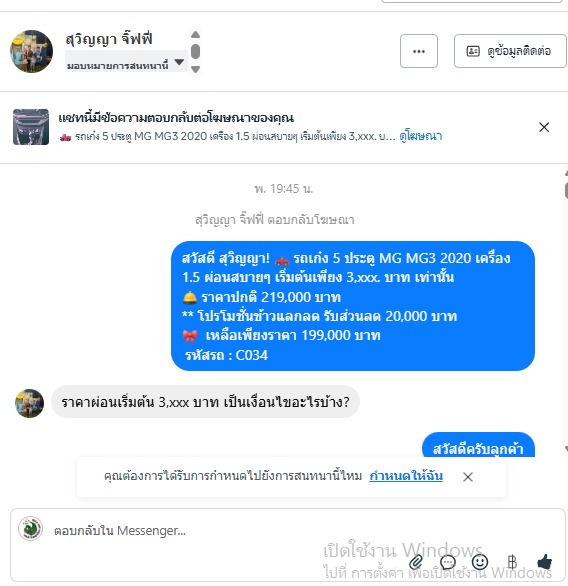This screenshot has width=568, height=586.
Task: Send a thumbs-up like
Action: coord(544,561)
